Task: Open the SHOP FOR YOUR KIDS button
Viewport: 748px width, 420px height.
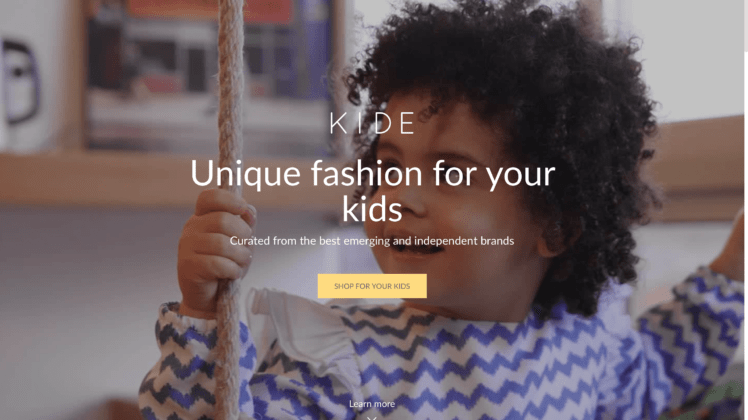Action: tap(372, 286)
